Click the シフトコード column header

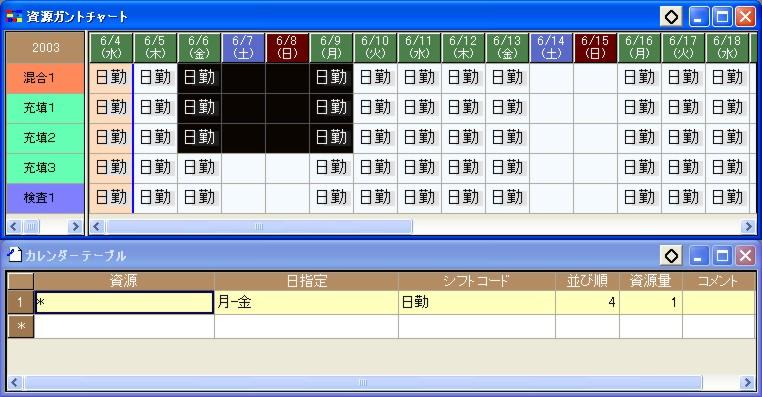[477, 281]
